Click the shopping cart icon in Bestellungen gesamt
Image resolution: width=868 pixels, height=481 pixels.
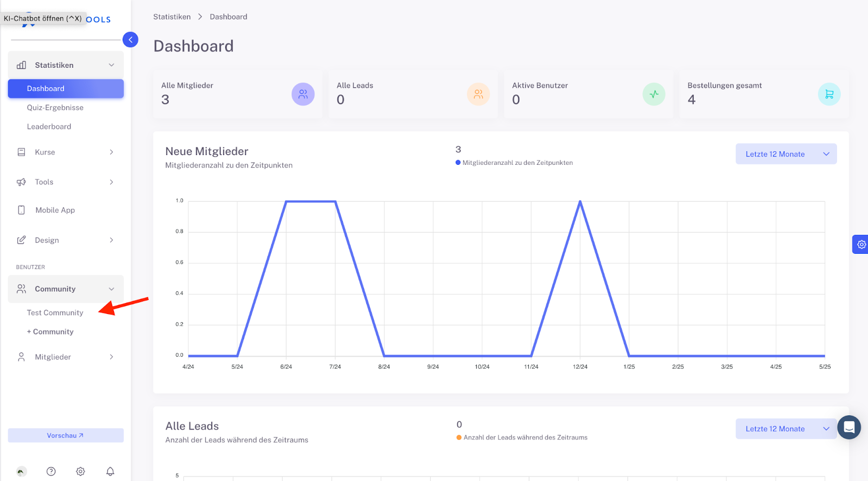829,94
